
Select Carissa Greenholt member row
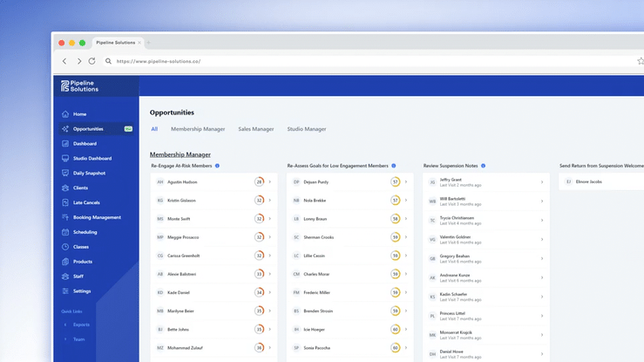tap(214, 256)
